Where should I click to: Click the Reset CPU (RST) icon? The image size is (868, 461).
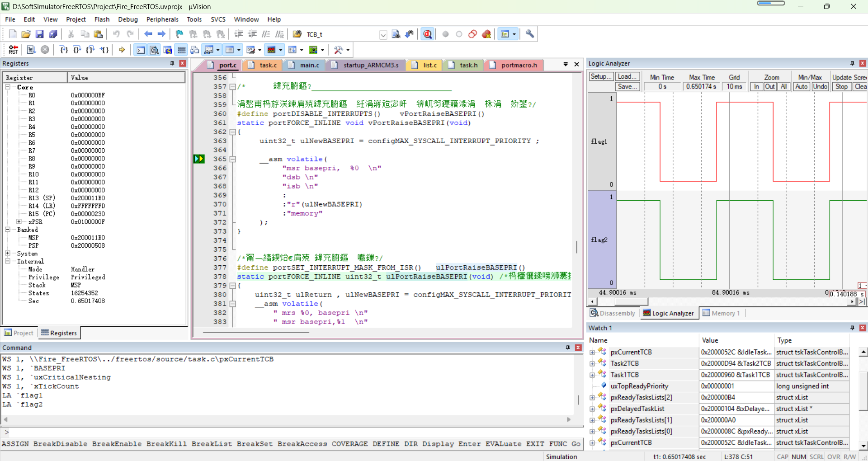click(13, 50)
